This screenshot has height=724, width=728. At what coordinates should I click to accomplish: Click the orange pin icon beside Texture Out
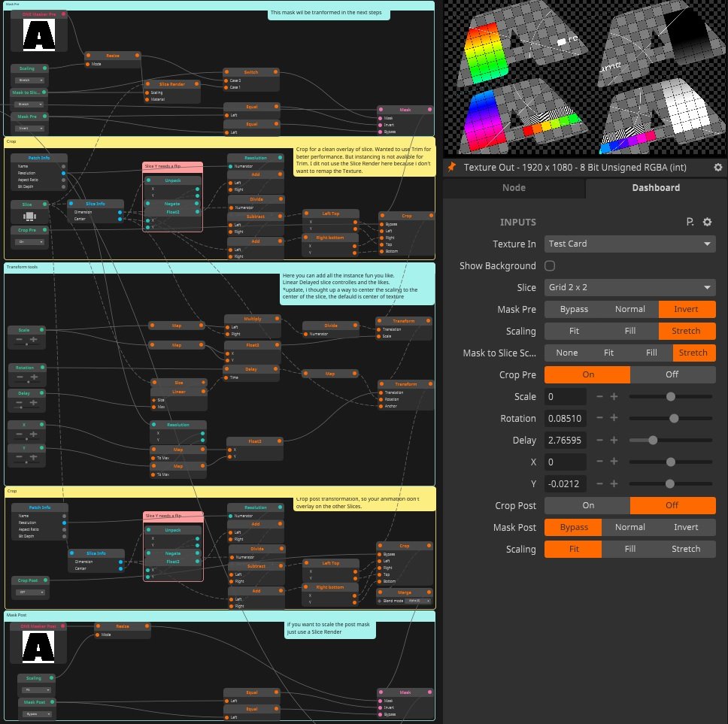pyautogui.click(x=452, y=168)
